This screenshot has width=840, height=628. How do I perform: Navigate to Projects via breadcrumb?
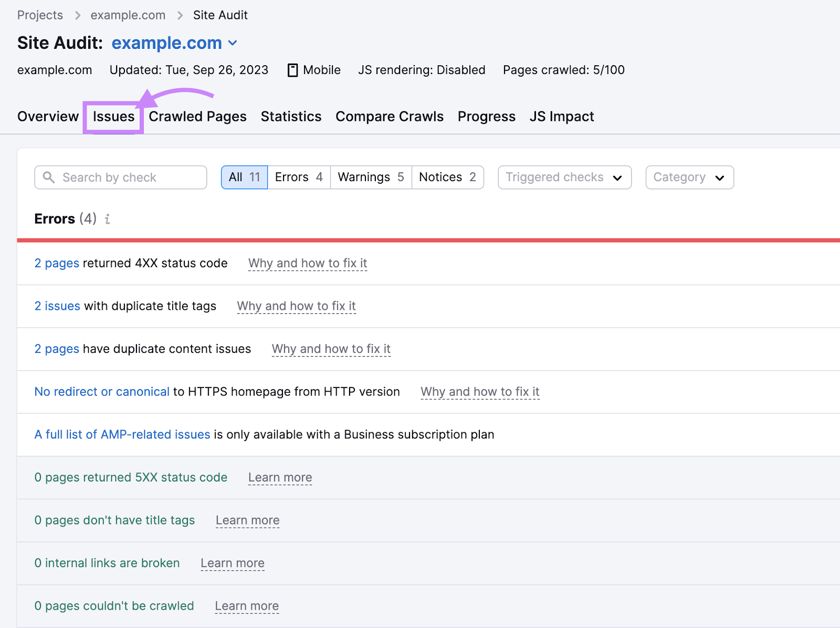pos(39,15)
